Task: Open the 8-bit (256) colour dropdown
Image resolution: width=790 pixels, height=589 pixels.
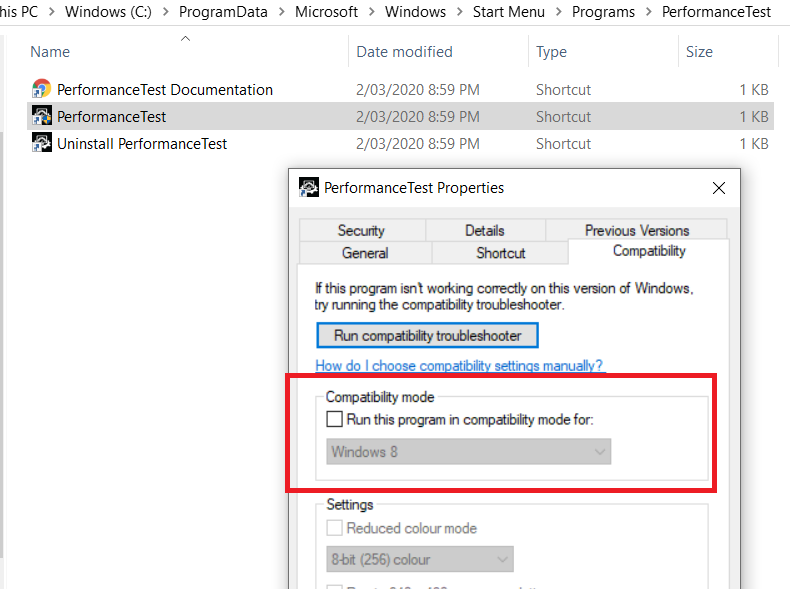Action: (x=420, y=559)
